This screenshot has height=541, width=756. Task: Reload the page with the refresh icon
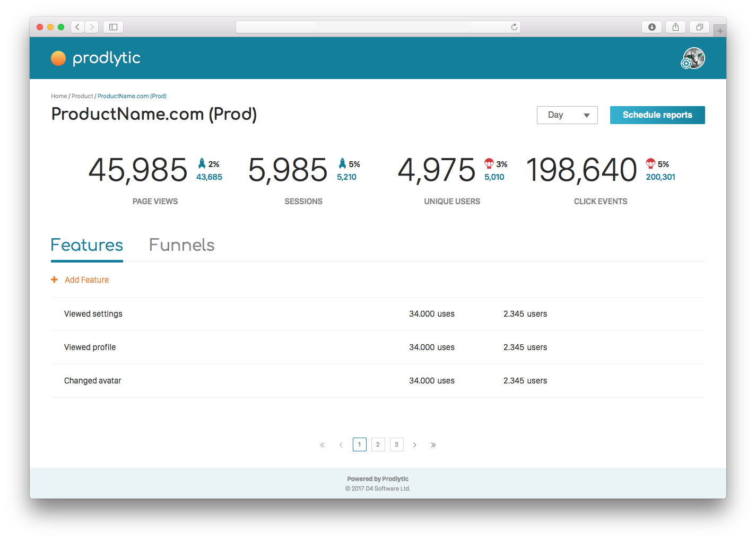click(x=514, y=27)
